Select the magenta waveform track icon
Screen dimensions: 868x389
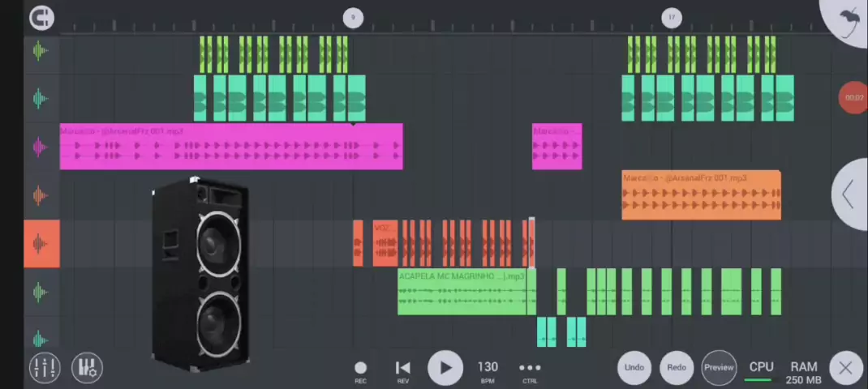click(x=41, y=147)
